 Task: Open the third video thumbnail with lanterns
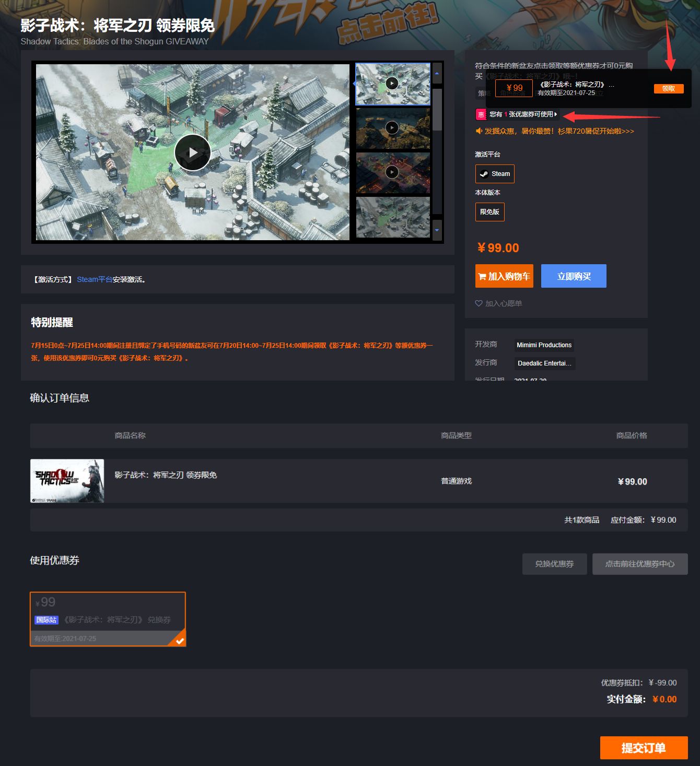click(x=392, y=172)
